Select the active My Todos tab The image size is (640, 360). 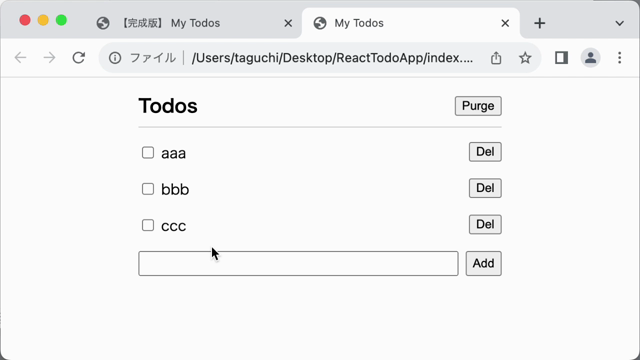(410, 23)
